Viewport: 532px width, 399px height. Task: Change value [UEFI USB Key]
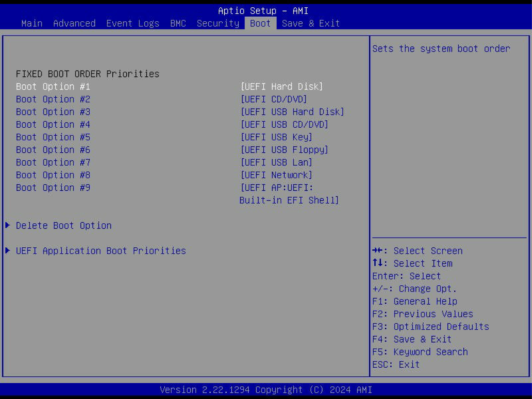coord(276,137)
